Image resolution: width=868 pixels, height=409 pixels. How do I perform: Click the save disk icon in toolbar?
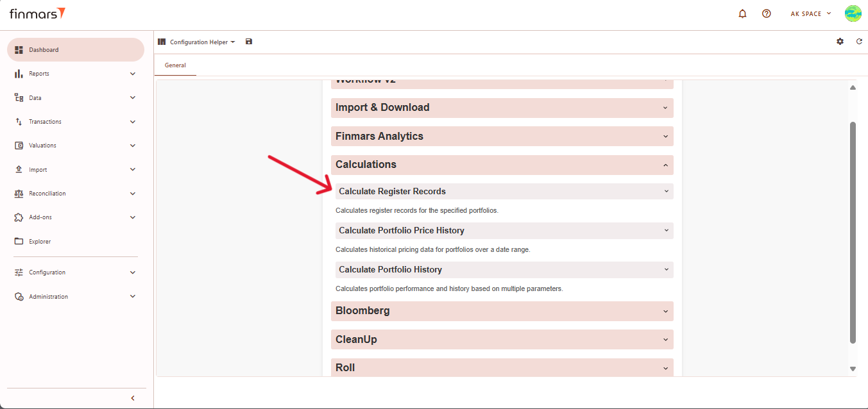point(249,42)
